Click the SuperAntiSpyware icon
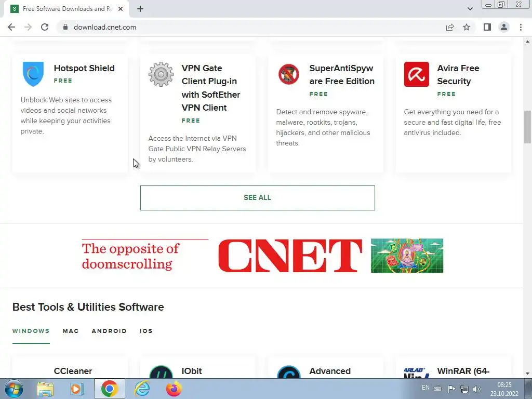Screen dimensions: 532x399 coord(289,74)
